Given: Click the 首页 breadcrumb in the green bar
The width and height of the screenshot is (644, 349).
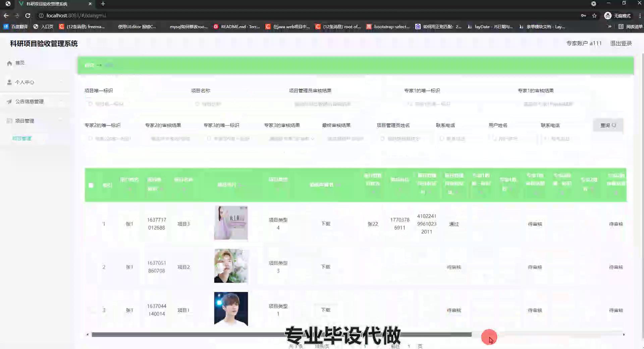Looking at the screenshot, I should [x=89, y=65].
